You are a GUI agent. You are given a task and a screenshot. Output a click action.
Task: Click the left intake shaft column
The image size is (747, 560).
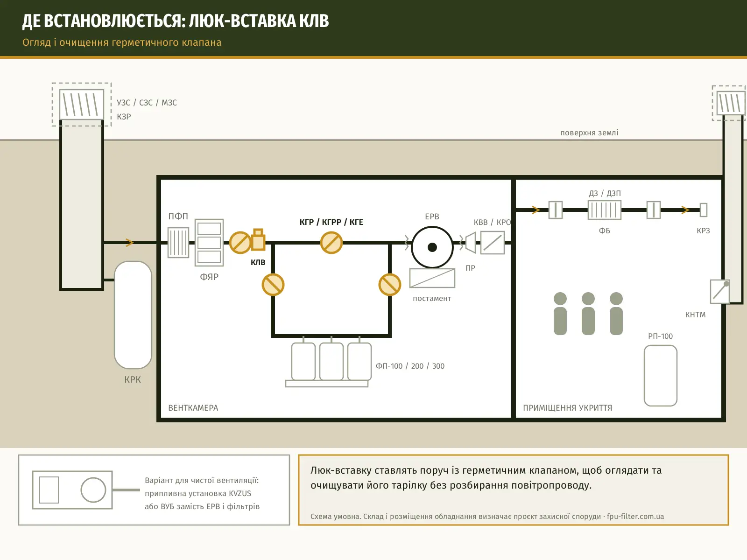point(82,204)
